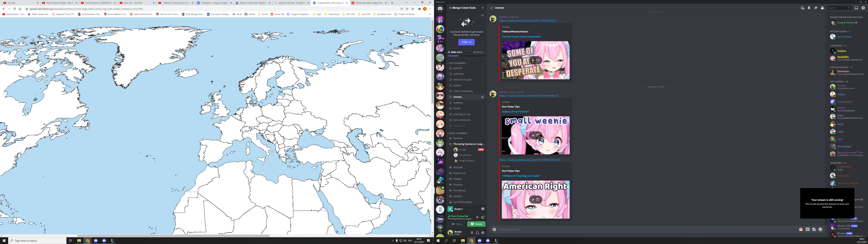Open Discord user settings gear
Screen dimensions: 868x244
point(482,232)
